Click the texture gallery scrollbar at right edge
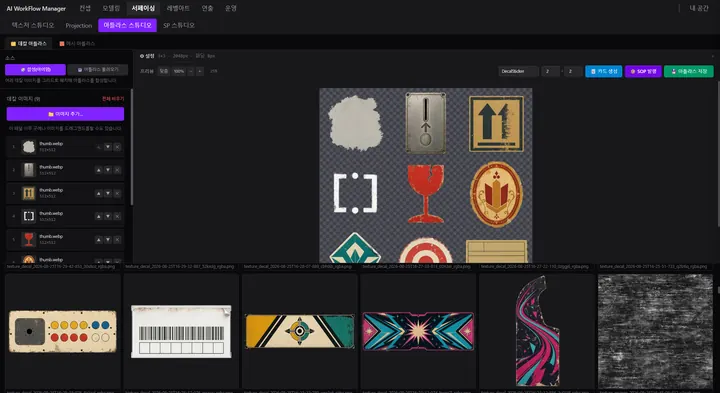720x393 pixels. 718,291
